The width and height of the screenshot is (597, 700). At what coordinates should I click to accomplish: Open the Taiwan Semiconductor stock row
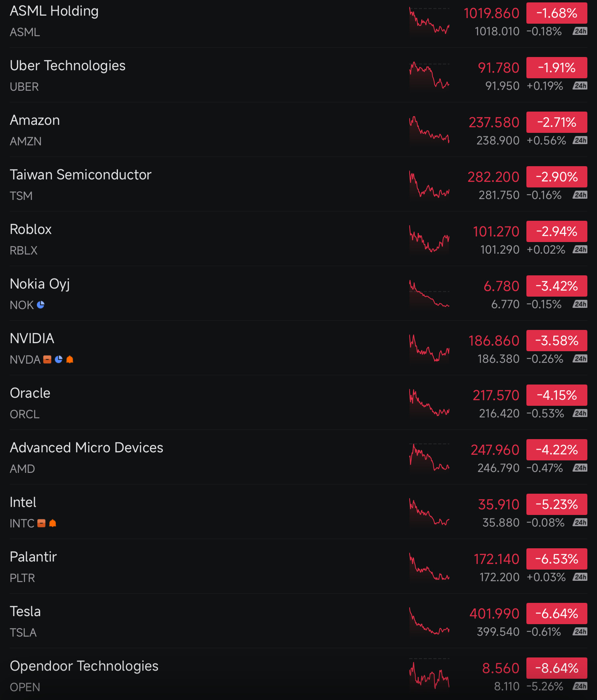(298, 184)
